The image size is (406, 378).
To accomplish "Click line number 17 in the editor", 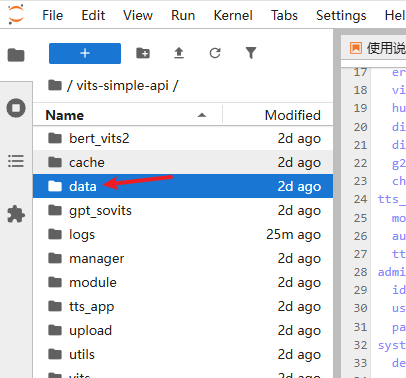I will [x=360, y=72].
